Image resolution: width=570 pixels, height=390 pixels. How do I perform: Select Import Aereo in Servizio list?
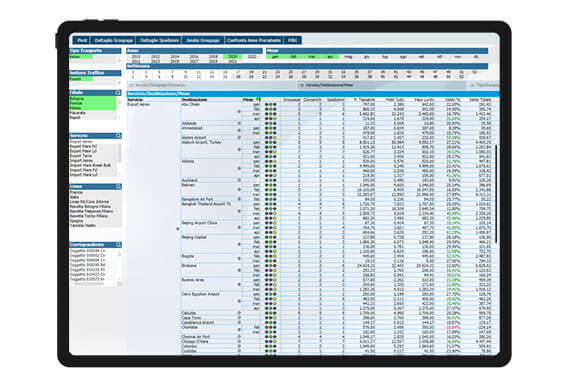click(93, 160)
